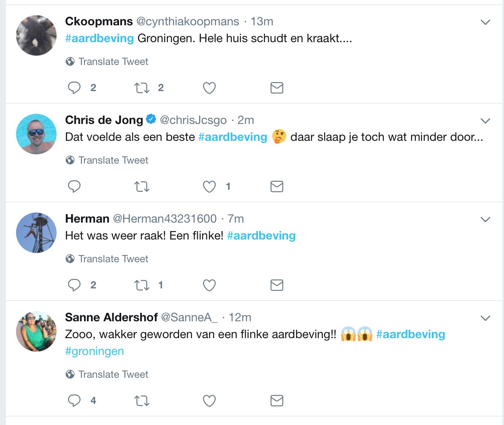
Task: Open more options for Ckoopmans' tweet
Action: [485, 22]
